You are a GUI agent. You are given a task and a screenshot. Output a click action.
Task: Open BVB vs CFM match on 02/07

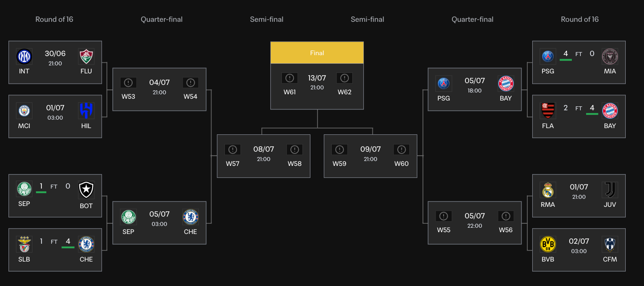tap(579, 250)
